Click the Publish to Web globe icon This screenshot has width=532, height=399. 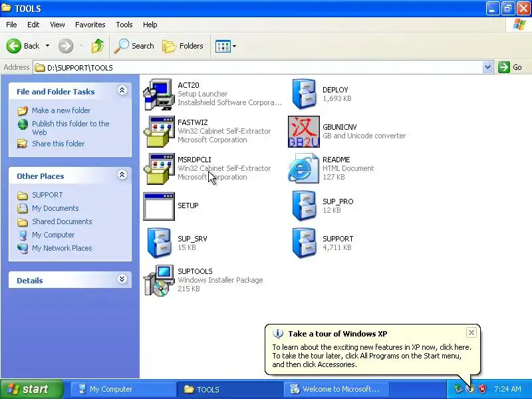coord(23,124)
